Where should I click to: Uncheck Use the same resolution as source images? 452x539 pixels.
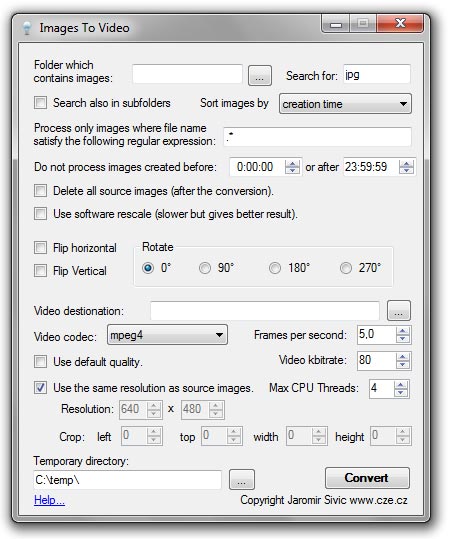(x=41, y=388)
